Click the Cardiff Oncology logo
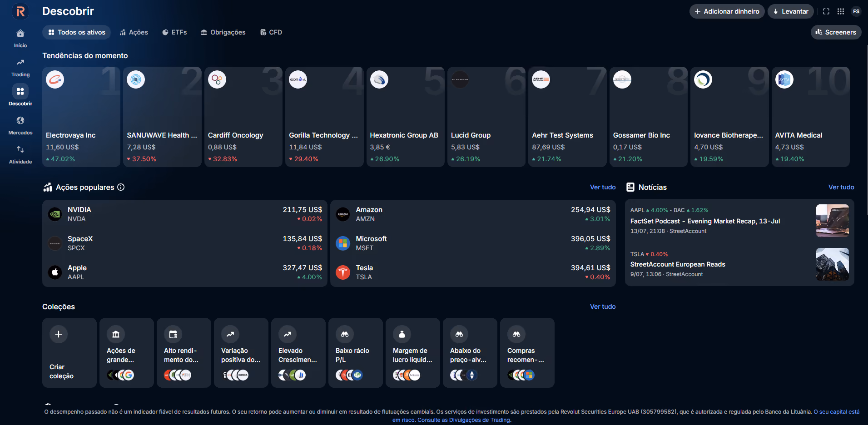The width and height of the screenshot is (868, 425). pos(217,79)
